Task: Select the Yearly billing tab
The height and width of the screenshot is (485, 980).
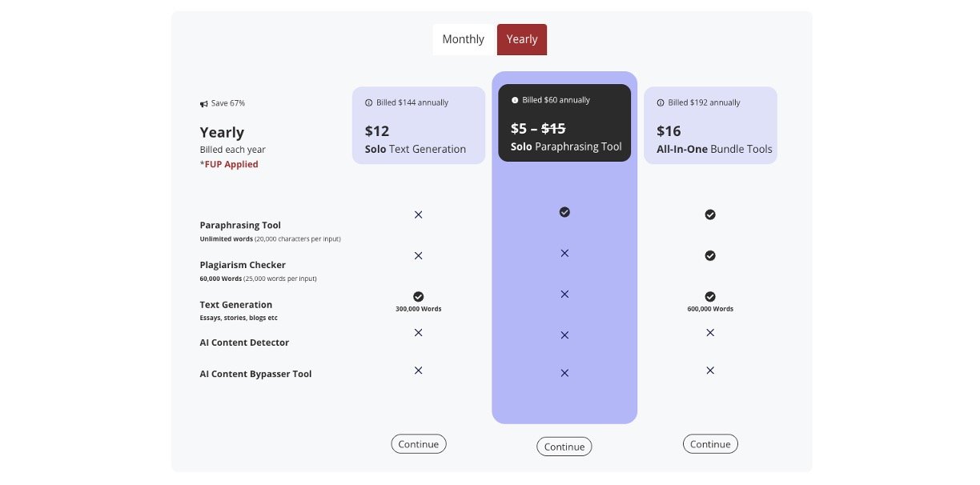Action: click(522, 39)
